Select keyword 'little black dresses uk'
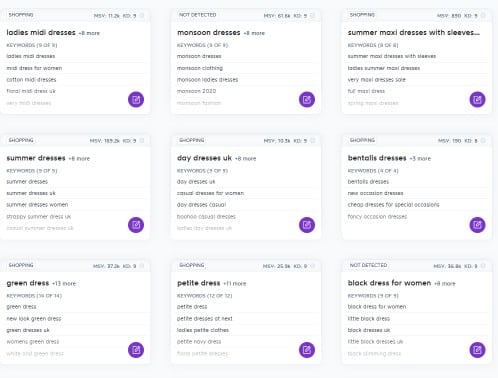 pyautogui.click(x=375, y=342)
